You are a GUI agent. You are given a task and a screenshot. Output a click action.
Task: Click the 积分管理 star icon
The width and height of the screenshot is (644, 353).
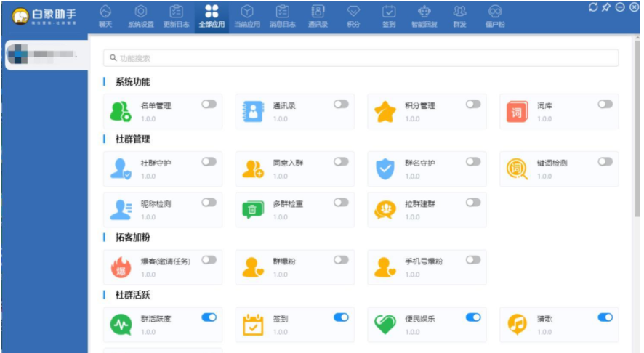(385, 112)
